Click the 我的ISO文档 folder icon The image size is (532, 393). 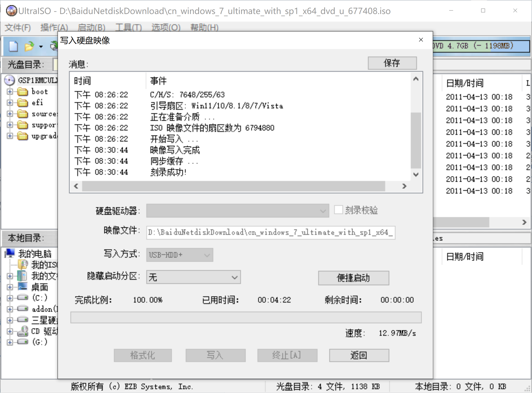click(23, 264)
